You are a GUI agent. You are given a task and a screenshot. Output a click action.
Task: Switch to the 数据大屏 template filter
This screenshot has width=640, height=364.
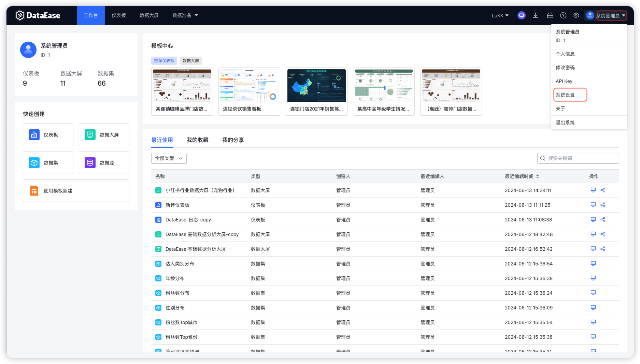coord(190,60)
